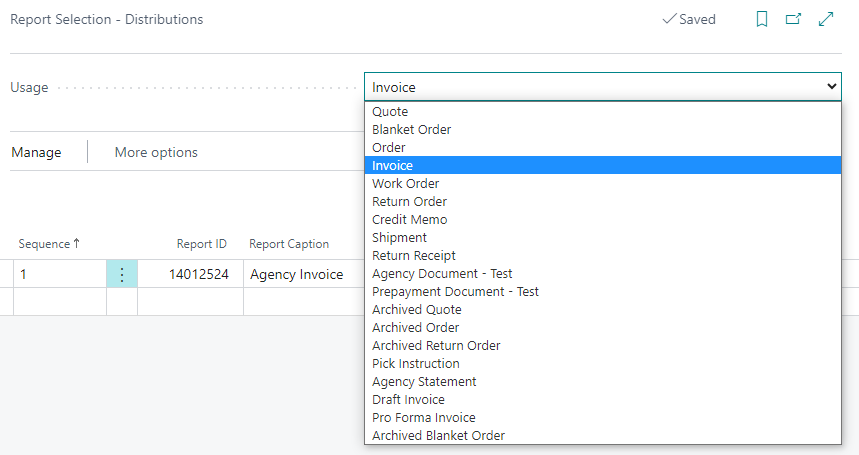Choose Work Order from list
Screen dimensions: 859x455
click(x=405, y=184)
